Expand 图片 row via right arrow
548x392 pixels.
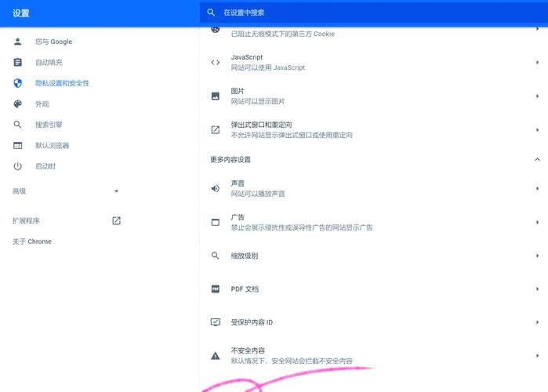(x=538, y=96)
